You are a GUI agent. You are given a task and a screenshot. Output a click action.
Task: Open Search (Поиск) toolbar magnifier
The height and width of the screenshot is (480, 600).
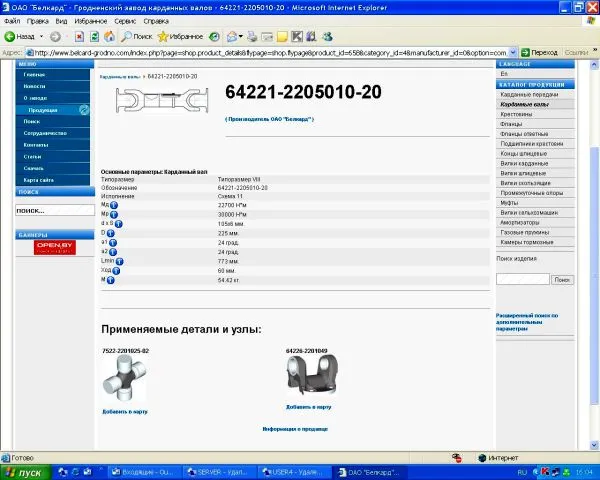coord(137,37)
